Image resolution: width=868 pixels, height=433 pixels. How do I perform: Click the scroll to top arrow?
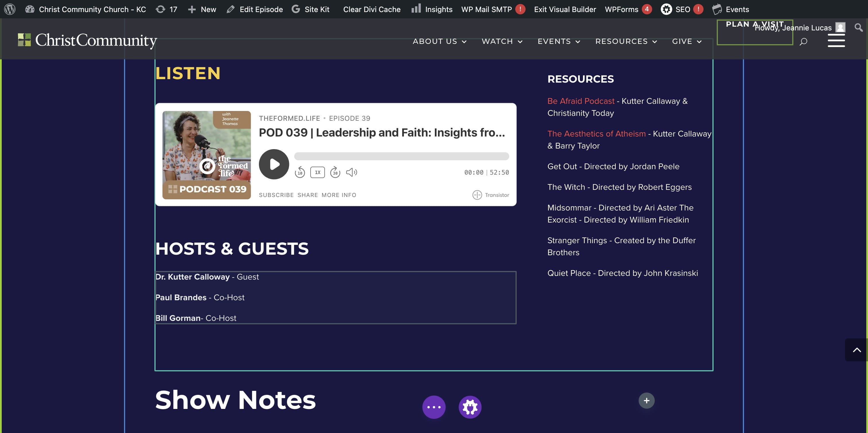click(857, 350)
